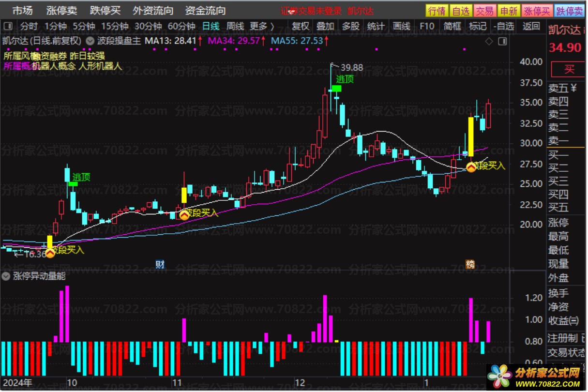Click the 凯尔达(日线,前复权) chart title
Viewport: 588px width, 392px height.
[x=42, y=41]
